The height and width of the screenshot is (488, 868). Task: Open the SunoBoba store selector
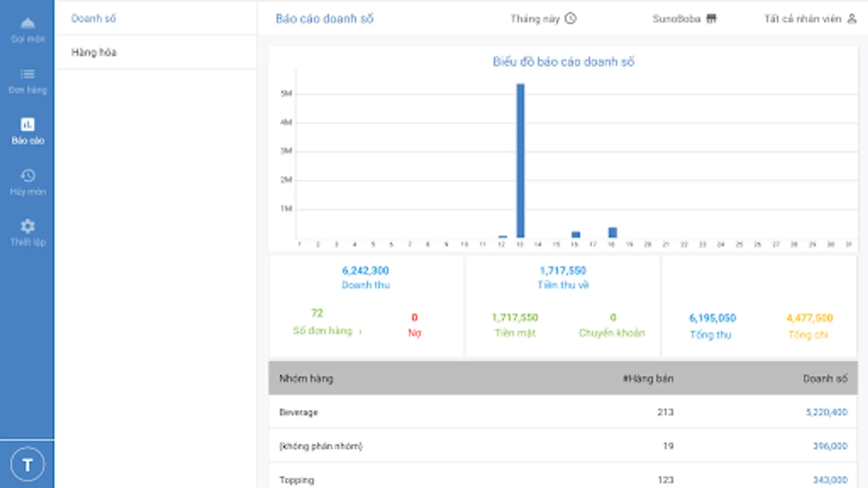[684, 18]
